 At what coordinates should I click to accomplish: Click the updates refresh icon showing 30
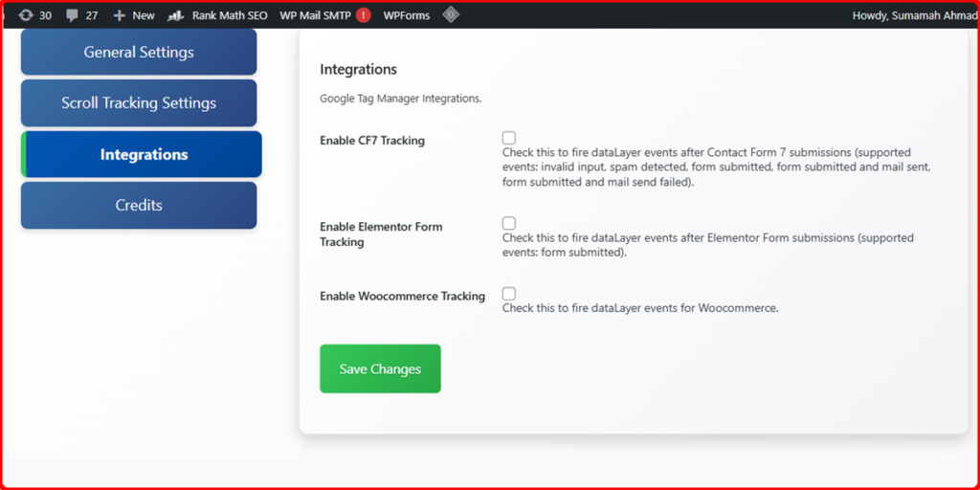(26, 15)
